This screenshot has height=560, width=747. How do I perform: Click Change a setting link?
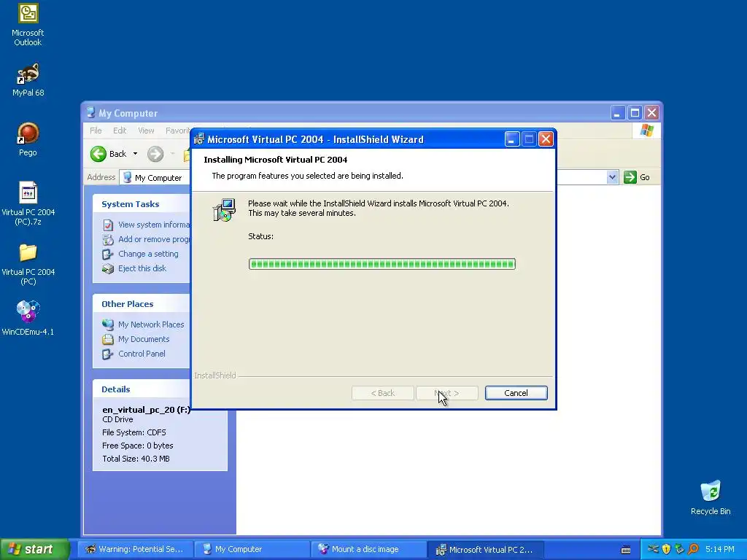coord(148,254)
